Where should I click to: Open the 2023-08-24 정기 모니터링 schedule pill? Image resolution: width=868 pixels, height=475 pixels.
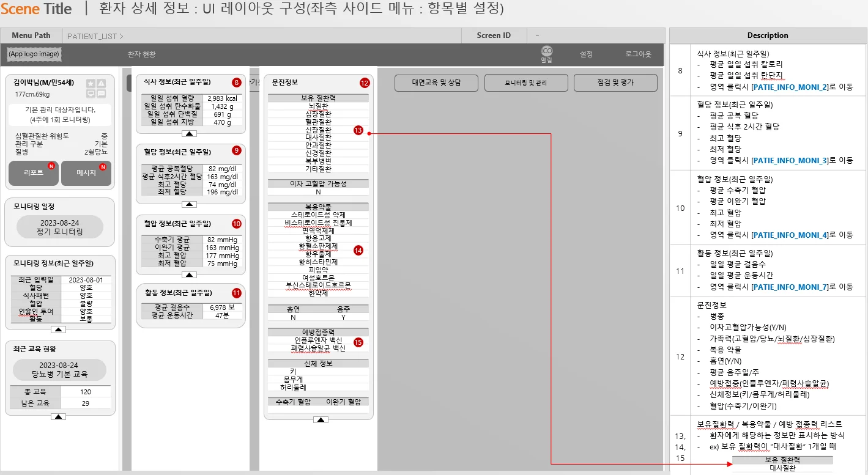(61, 227)
